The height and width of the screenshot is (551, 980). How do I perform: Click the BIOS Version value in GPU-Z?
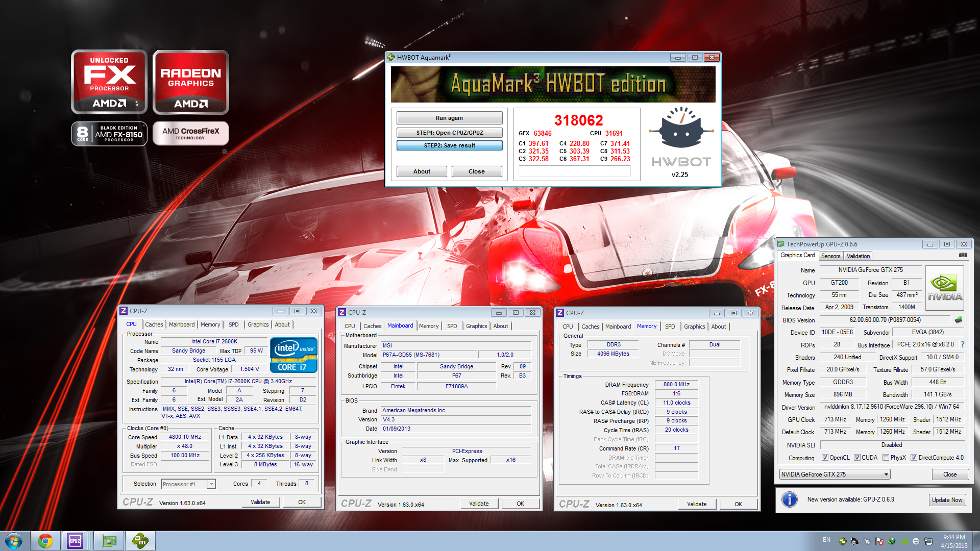coord(885,320)
